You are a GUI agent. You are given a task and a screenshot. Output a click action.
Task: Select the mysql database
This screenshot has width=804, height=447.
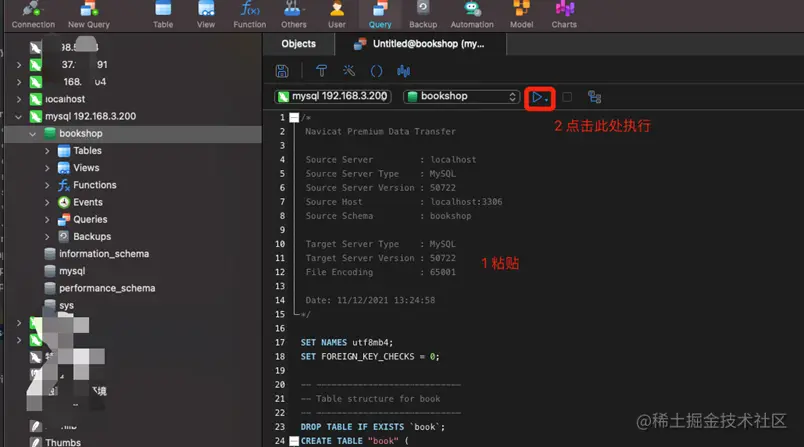[x=72, y=271]
